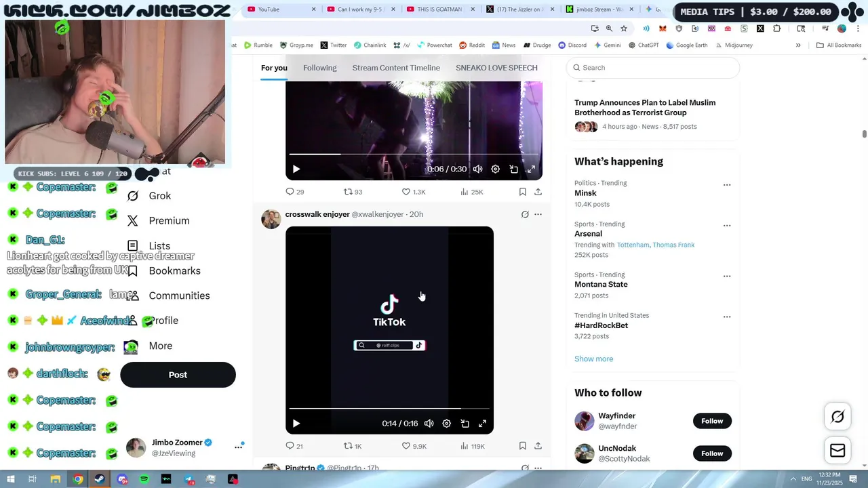868x488 pixels.
Task: Play the upper video at 0:06
Action: (x=296, y=169)
